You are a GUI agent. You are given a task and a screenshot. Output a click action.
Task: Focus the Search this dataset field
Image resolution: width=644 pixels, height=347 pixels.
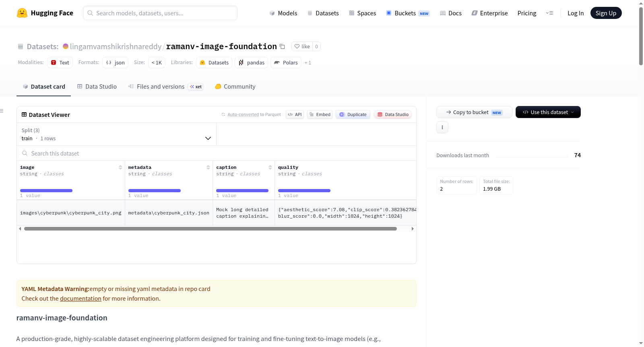click(x=217, y=153)
